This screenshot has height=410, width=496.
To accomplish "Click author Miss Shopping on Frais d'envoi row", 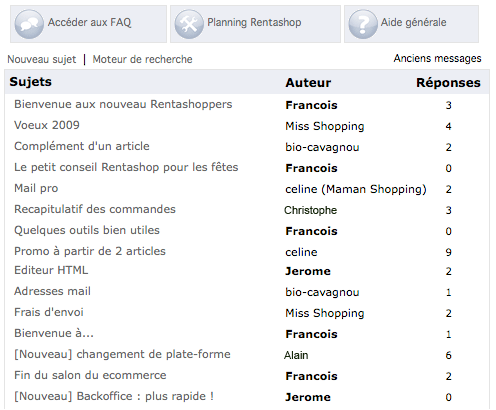I will click(325, 313).
